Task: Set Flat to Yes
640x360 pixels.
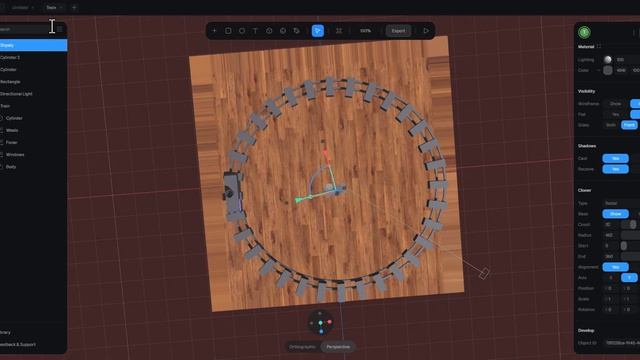Action: [x=616, y=114]
